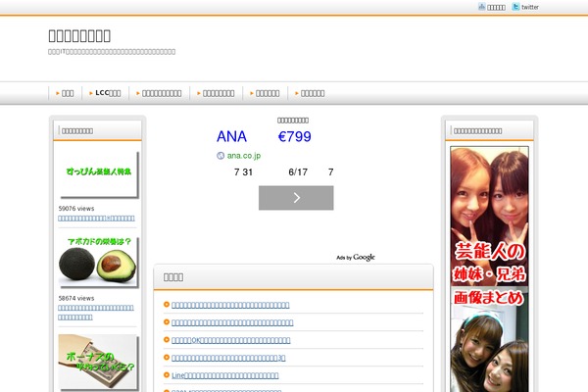The image size is (588, 392).
Task: Open the すっぴん芸能人特集 thumbnail
Action: pos(99,174)
